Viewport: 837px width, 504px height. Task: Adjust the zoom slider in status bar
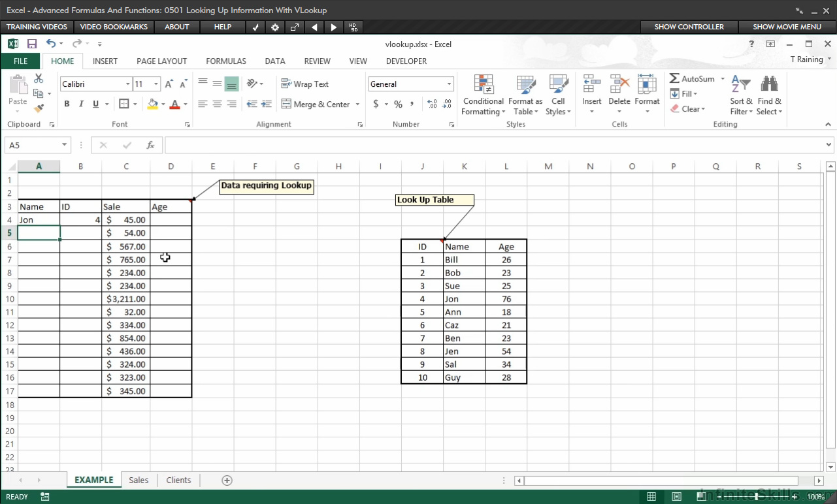[758, 497]
